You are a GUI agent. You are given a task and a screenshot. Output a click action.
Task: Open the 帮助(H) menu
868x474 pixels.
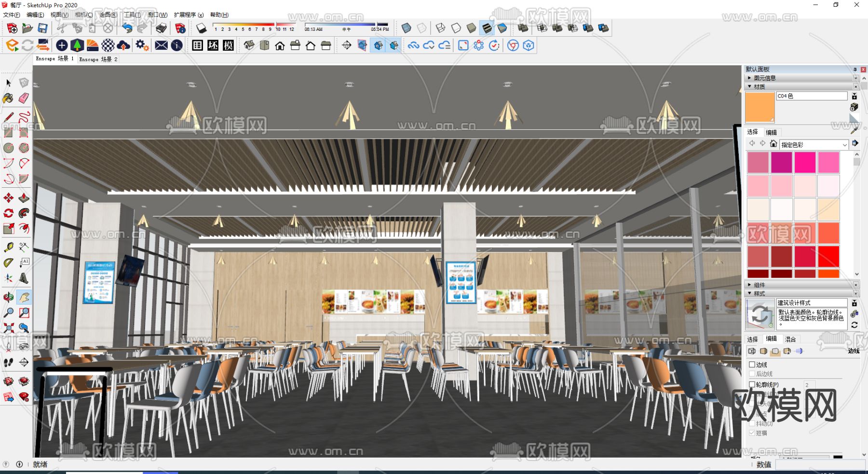(219, 15)
